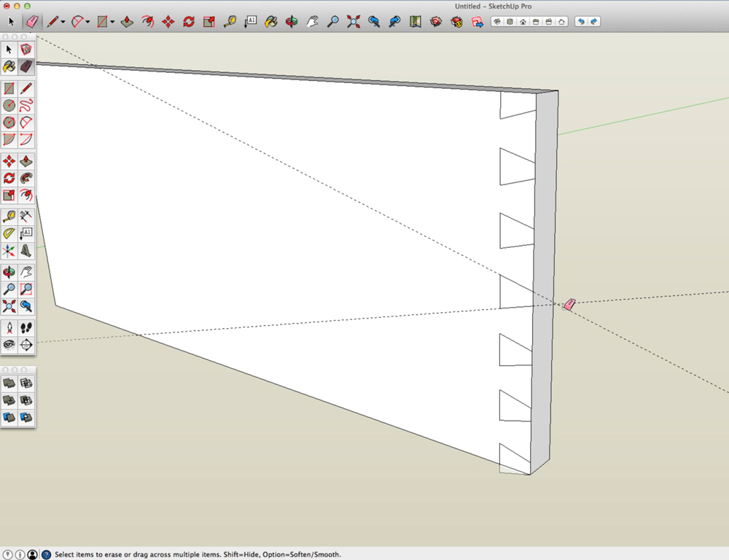Click the Look Around eye tool
Screen dimensions: 729x560
[x=9, y=344]
